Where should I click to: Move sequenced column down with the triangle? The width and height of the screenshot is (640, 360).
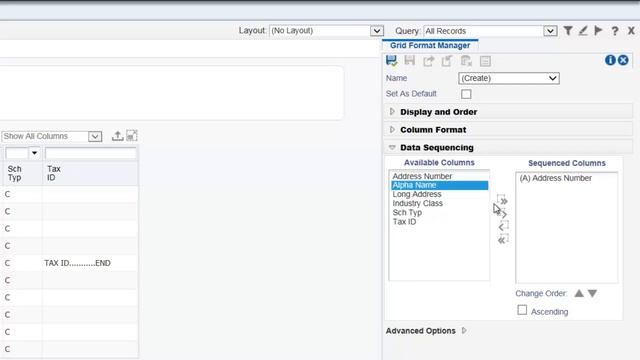[x=593, y=293]
